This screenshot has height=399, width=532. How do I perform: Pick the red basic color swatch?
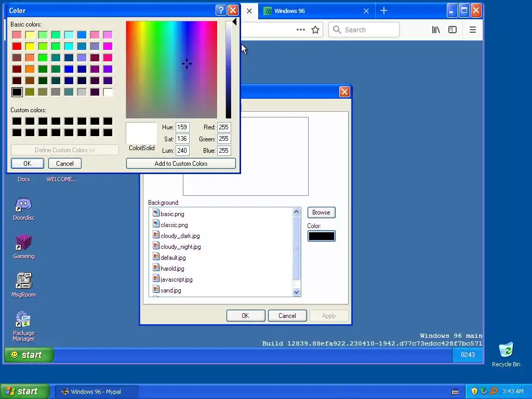point(17,46)
